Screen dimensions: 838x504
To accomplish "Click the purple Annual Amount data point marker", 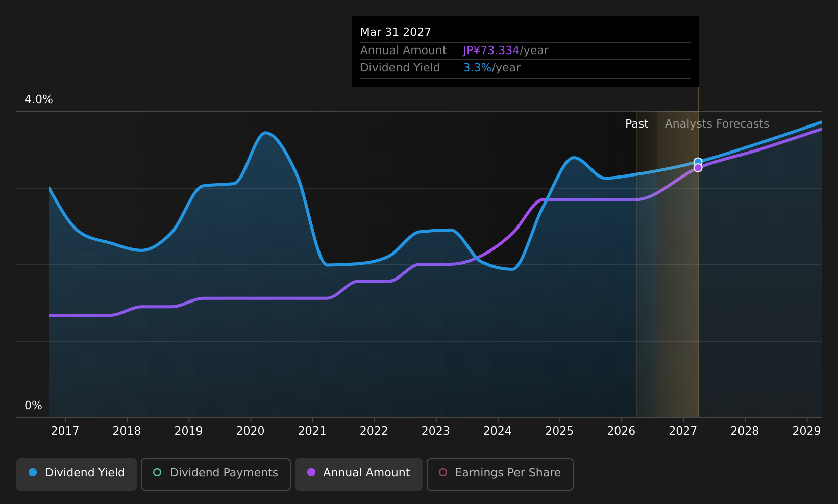I will coord(698,168).
